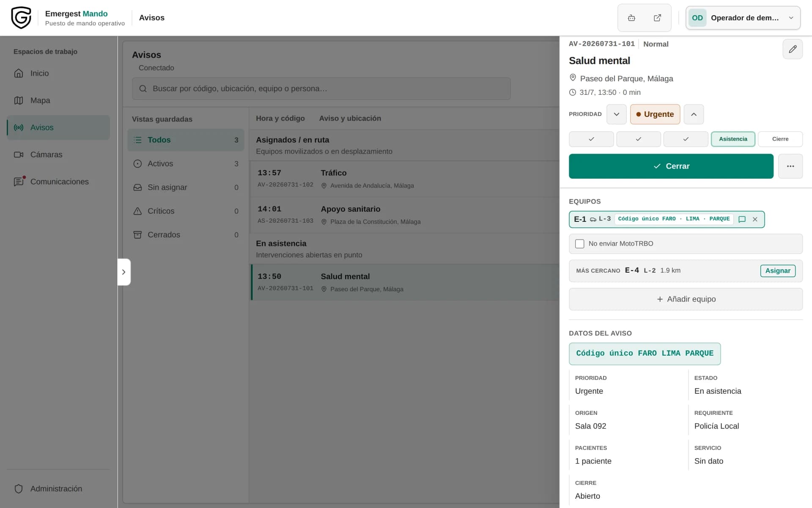Remove team E-1 with the X icon
This screenshot has height=508, width=812.
tap(755, 219)
